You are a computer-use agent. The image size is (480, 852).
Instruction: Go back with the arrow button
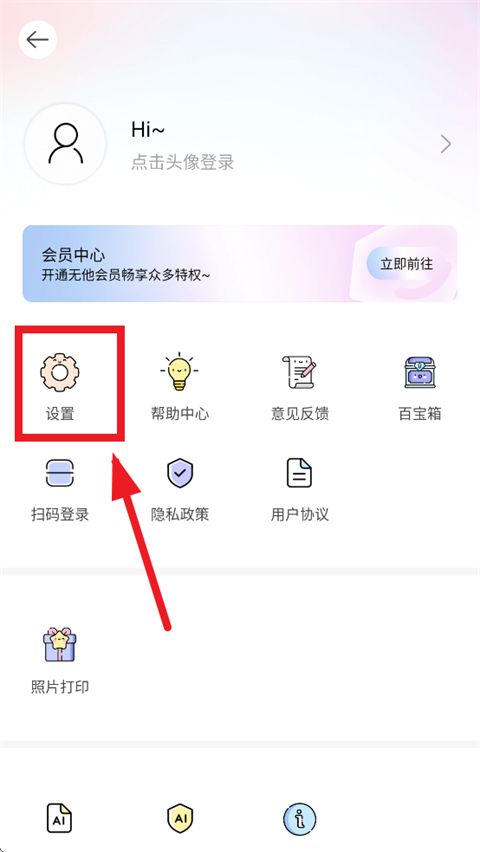point(38,39)
